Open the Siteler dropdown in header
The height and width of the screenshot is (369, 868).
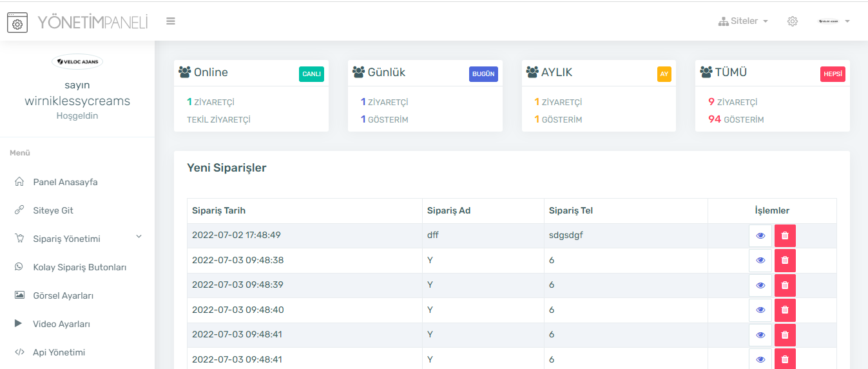743,21
